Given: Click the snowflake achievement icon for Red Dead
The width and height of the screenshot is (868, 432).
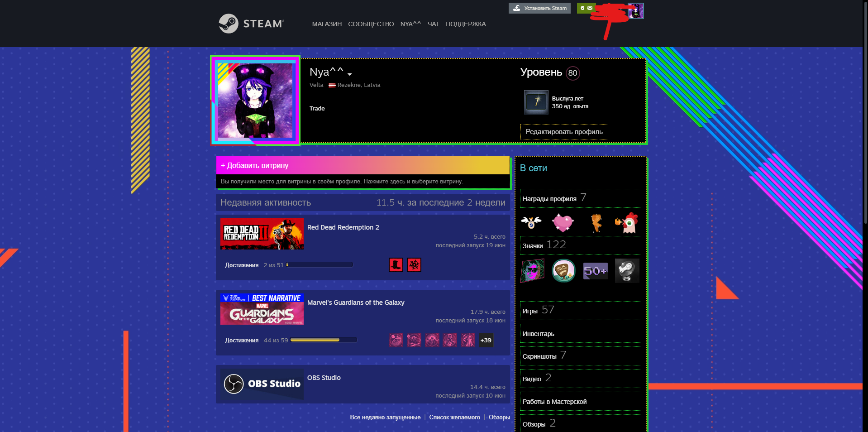Looking at the screenshot, I should click(414, 265).
